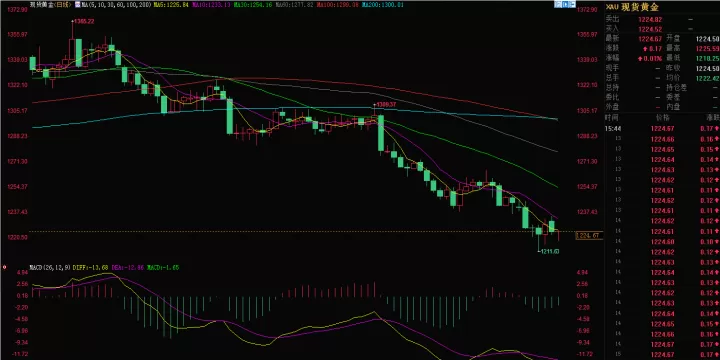Select the DIFF:-13.68 value
This screenshot has width=720, height=360.
click(91, 267)
